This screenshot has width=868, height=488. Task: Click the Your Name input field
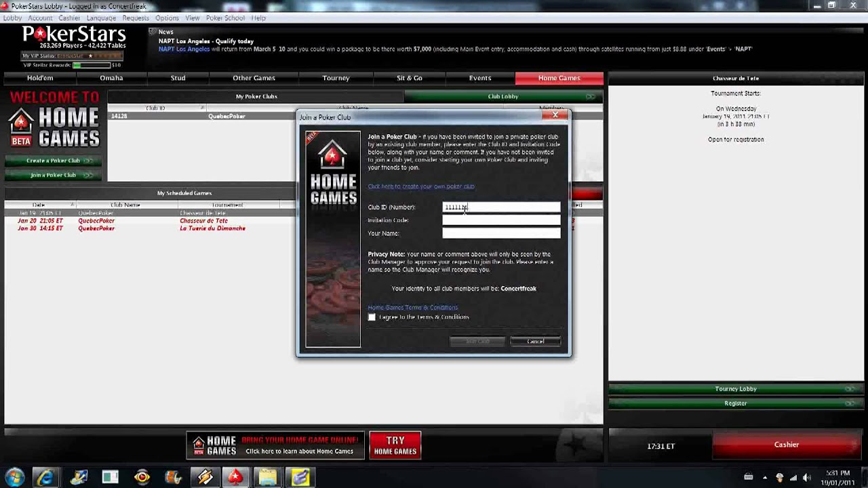coord(501,233)
